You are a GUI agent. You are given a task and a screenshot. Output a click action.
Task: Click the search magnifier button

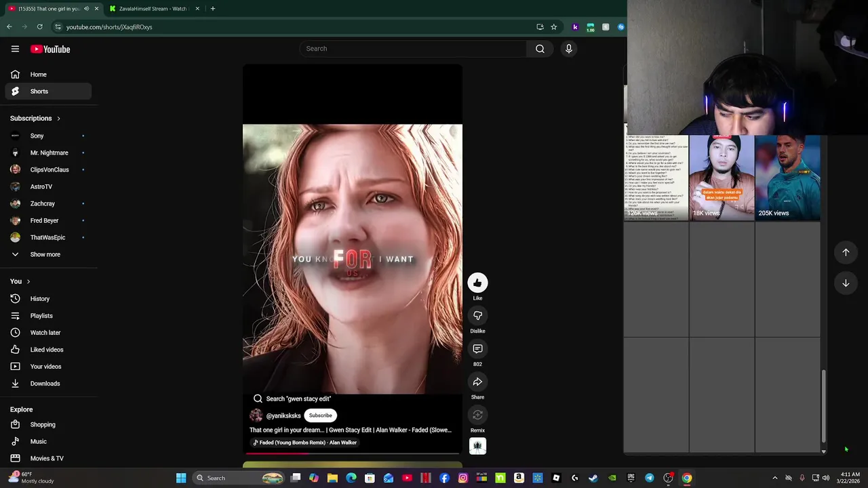coord(540,49)
